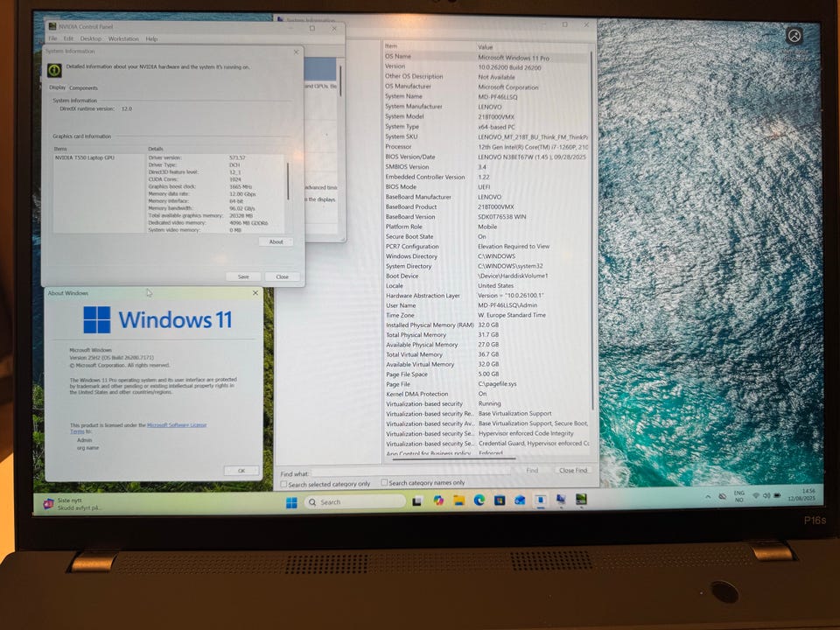The width and height of the screenshot is (840, 630).
Task: Click the graphics details list scrollbar
Action: pos(288,181)
